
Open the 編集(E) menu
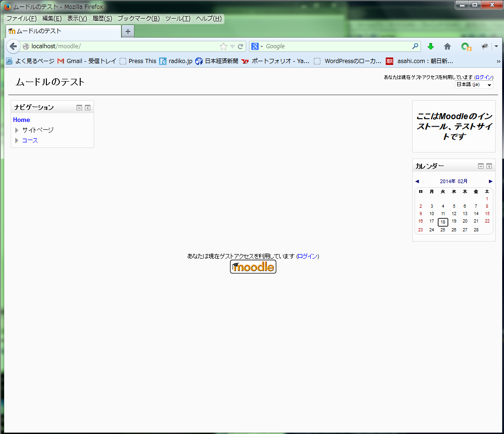(52, 19)
